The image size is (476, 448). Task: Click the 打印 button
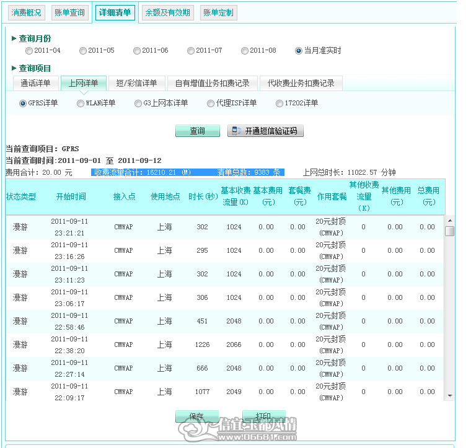(263, 416)
